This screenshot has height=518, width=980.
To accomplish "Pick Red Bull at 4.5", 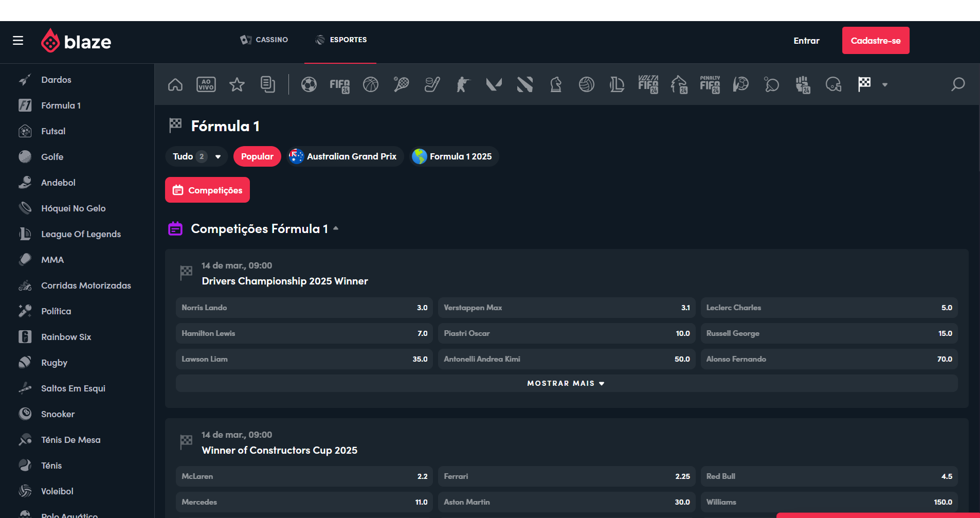I will (829, 476).
